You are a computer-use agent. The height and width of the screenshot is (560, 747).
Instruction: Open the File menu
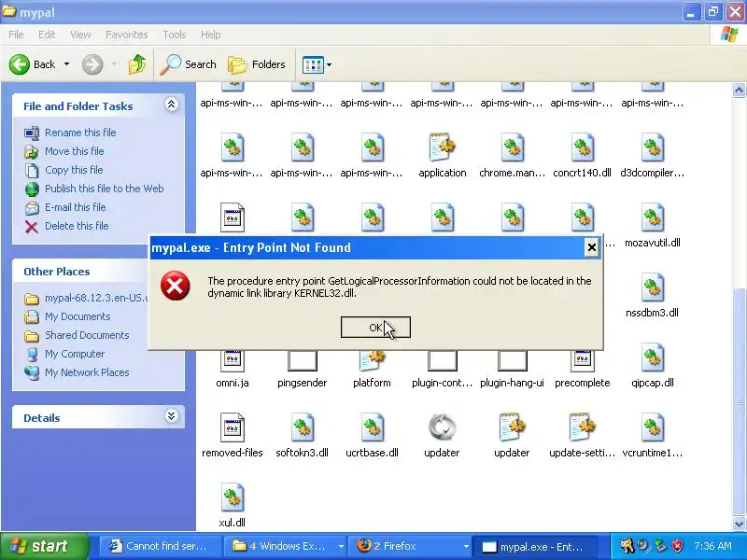tap(16, 35)
